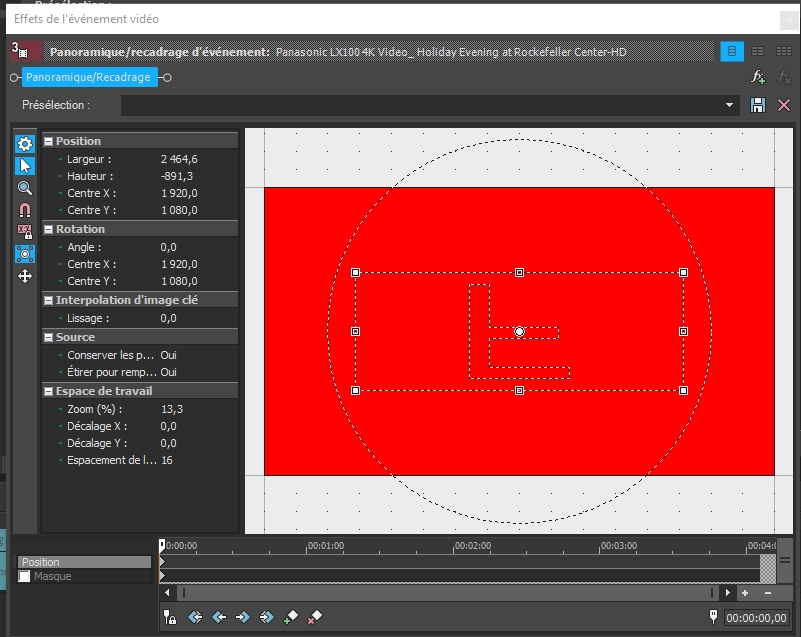Select the Position keyframe track

coord(85,562)
